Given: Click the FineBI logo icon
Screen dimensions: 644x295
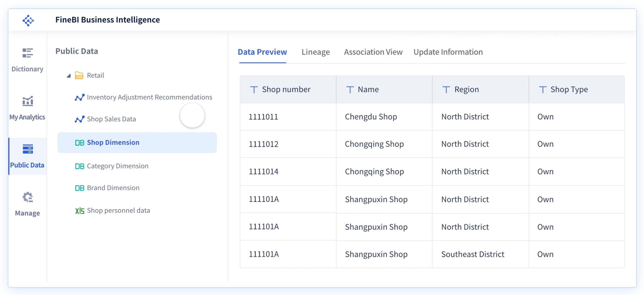Looking at the screenshot, I should click(28, 20).
